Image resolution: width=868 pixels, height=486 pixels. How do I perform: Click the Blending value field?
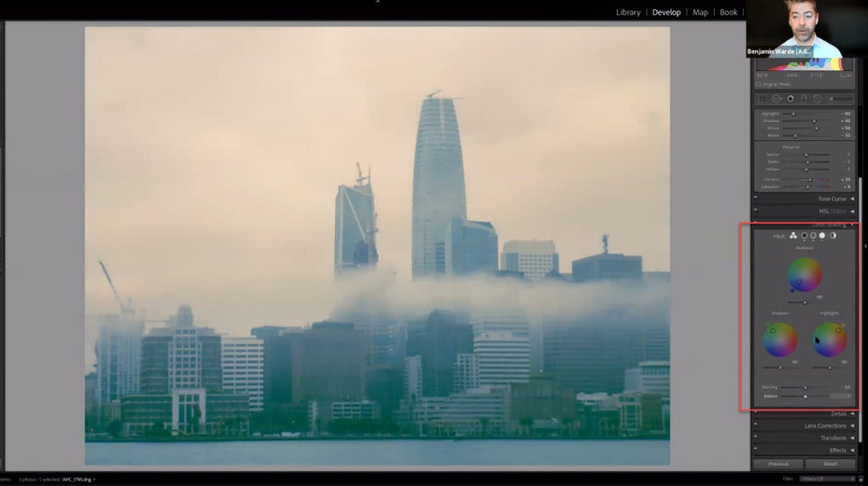tap(847, 387)
